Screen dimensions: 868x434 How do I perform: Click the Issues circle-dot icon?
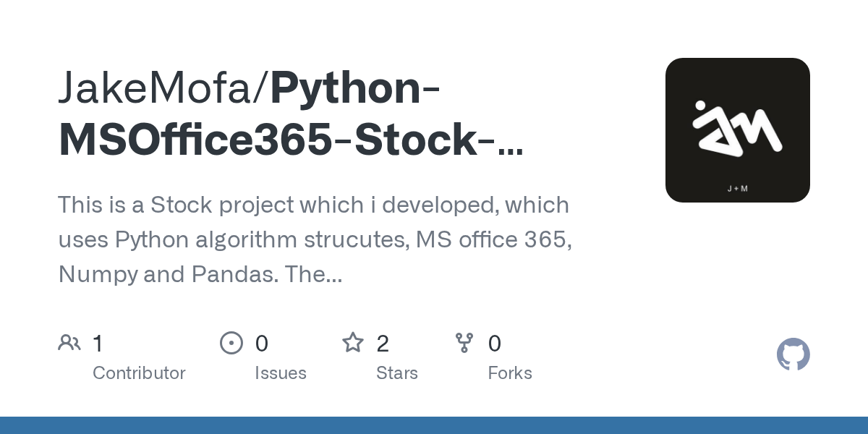[231, 342]
